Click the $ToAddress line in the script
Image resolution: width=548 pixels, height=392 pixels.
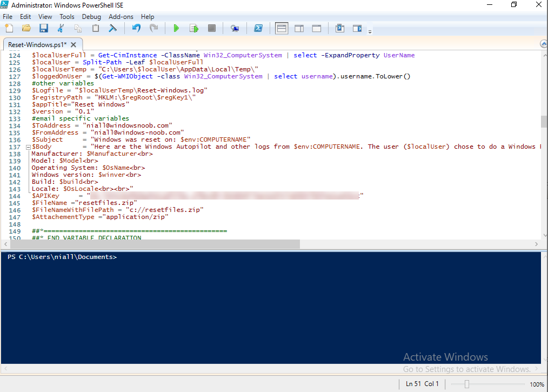point(102,125)
